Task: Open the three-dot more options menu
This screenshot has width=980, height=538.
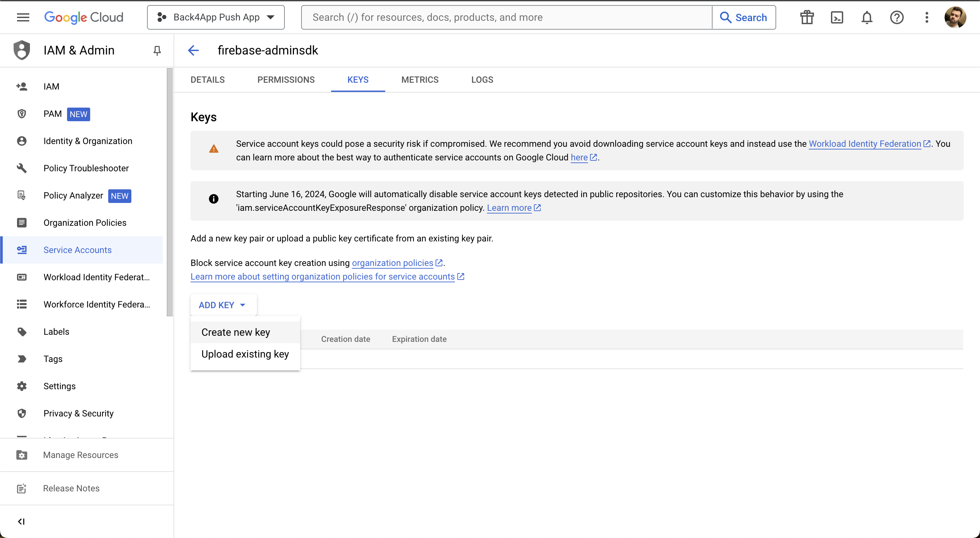Action: click(927, 17)
